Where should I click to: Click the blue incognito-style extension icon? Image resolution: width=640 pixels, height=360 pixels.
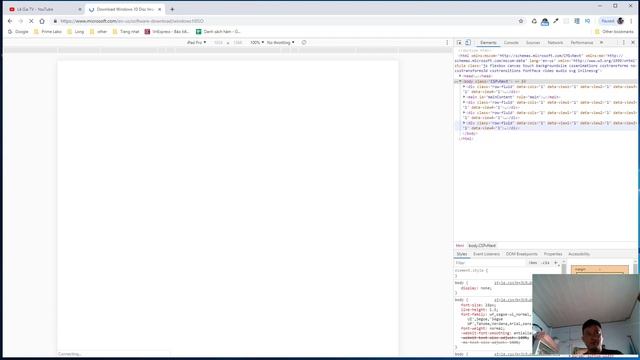point(545,21)
